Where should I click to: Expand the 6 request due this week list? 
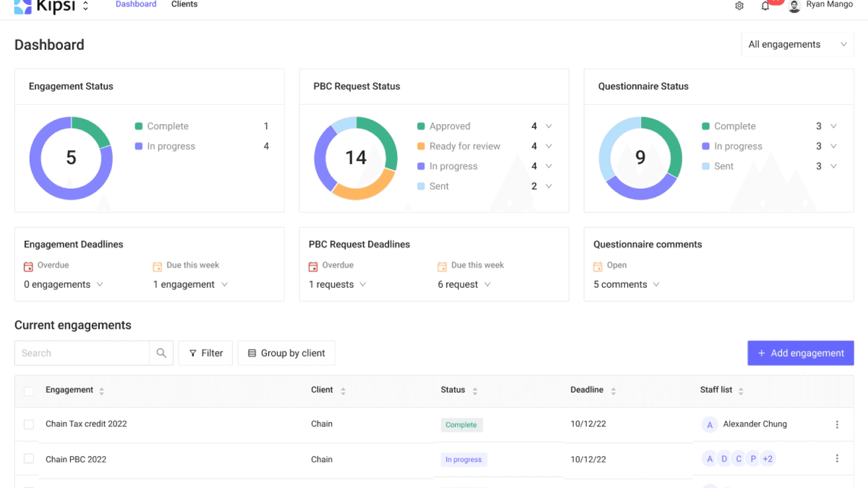(x=487, y=284)
